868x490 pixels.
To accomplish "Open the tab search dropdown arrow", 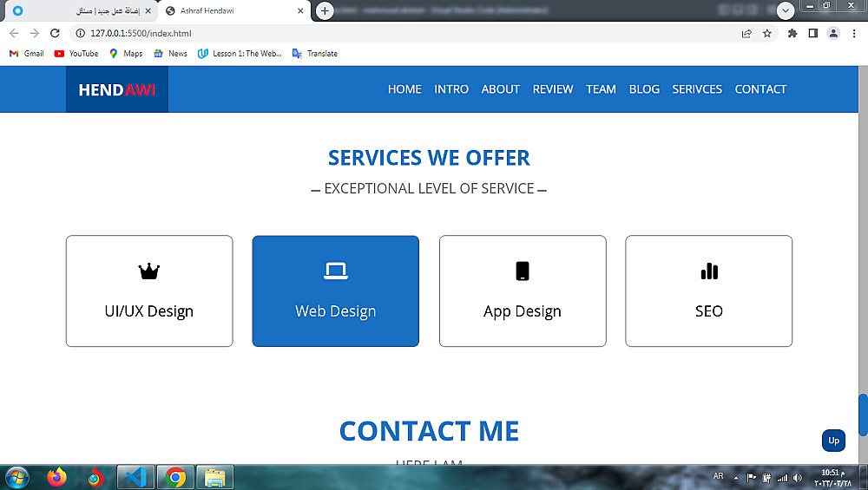I will (785, 10).
